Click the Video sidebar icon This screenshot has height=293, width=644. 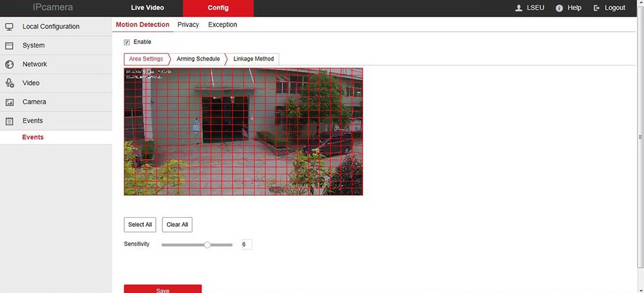[x=10, y=83]
